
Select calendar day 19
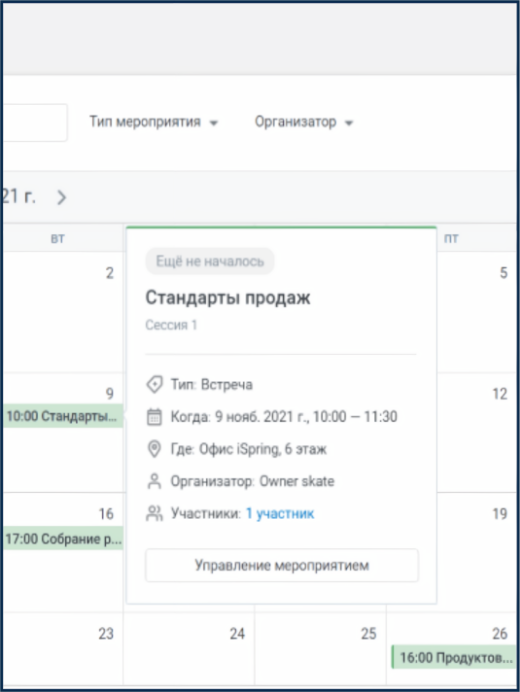click(500, 514)
